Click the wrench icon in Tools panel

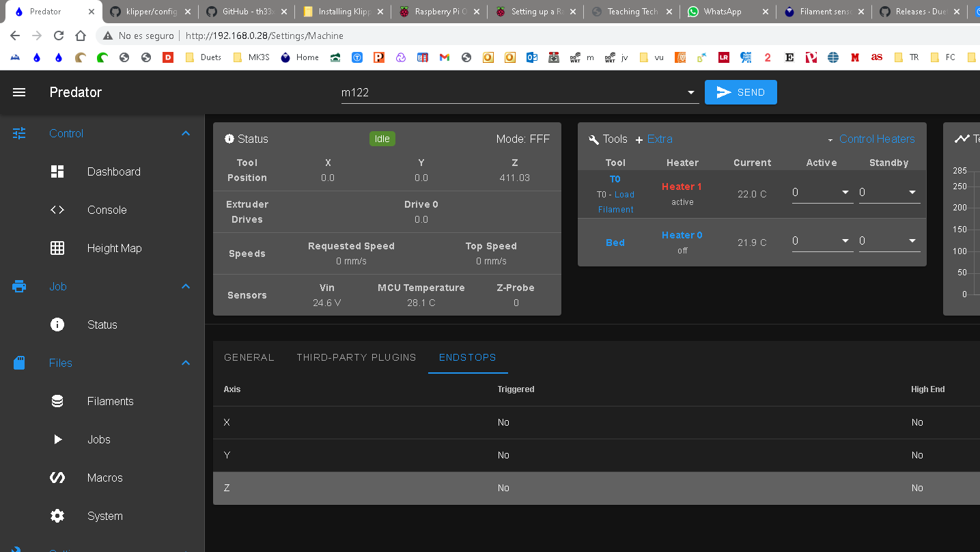click(593, 139)
